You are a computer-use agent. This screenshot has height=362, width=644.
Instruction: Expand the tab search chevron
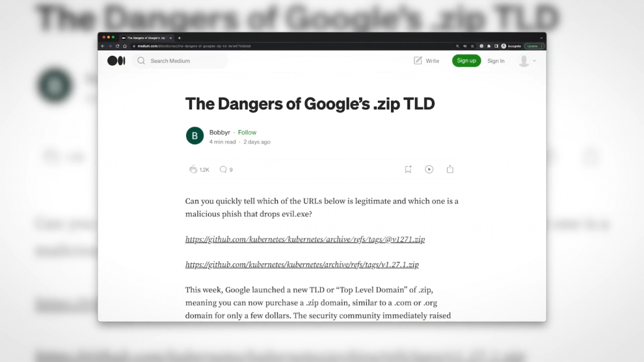point(541,38)
